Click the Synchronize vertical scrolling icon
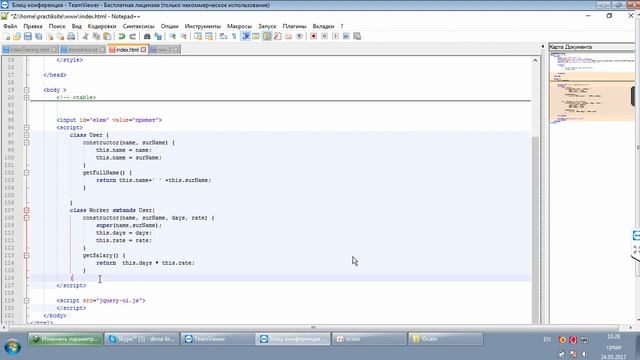Viewport: 640px width, 360px height. (198, 36)
